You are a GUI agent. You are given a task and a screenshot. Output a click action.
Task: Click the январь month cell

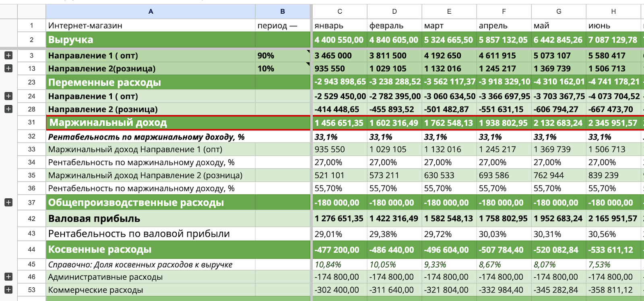[x=339, y=26]
